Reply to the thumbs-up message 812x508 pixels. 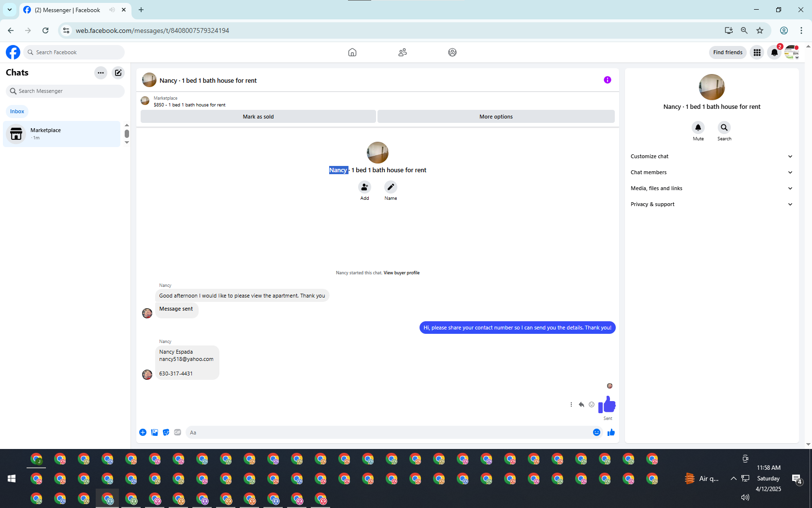581,404
